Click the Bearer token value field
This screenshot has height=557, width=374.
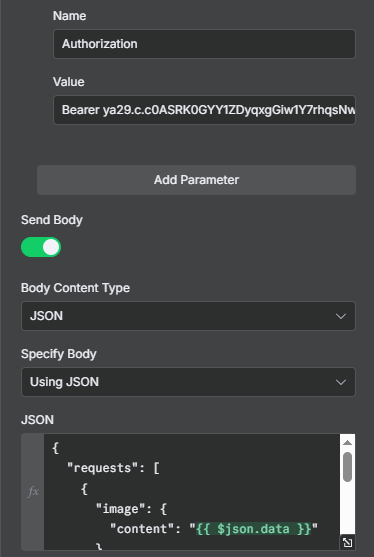(204, 110)
